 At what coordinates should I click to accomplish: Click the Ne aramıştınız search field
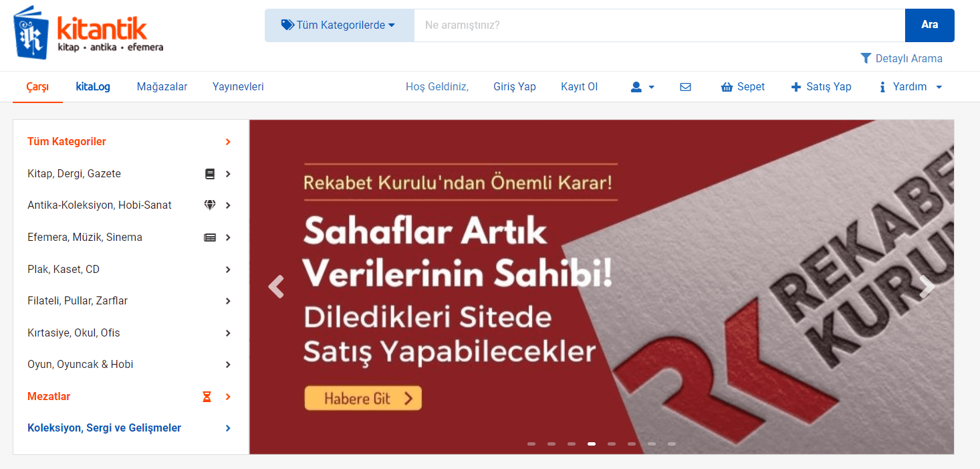click(x=658, y=25)
